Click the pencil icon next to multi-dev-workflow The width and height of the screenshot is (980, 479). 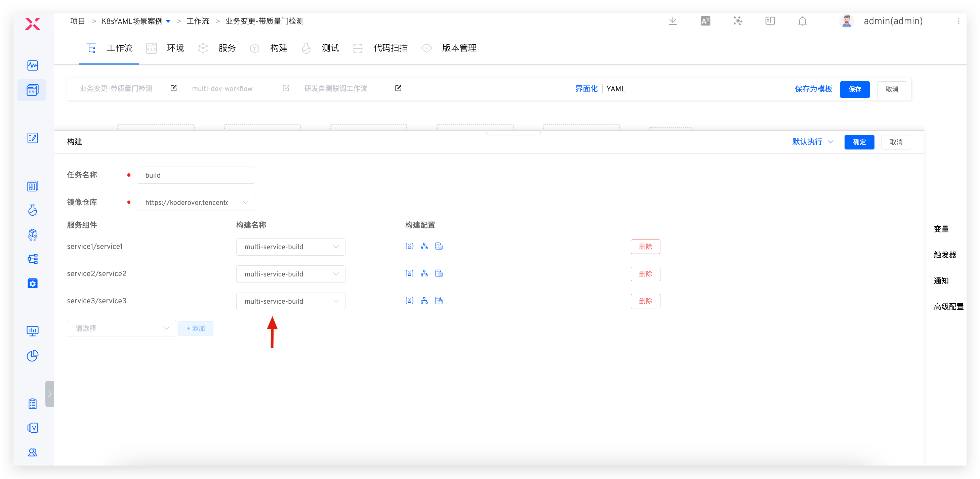286,88
